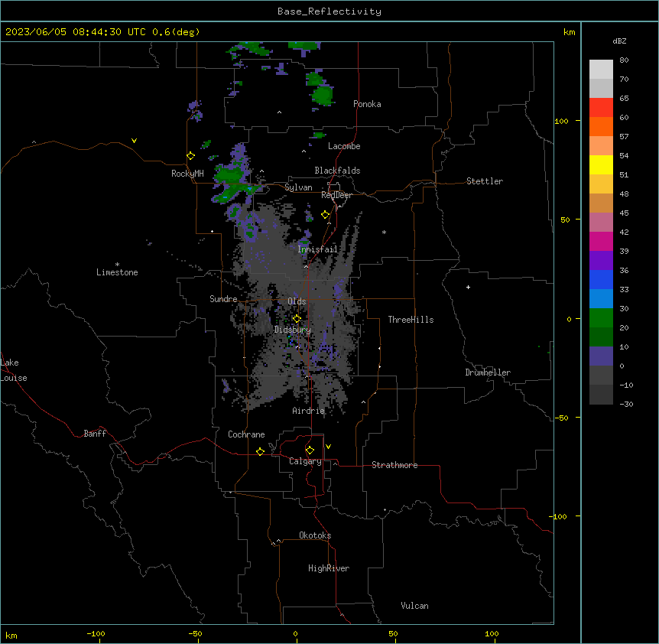659x644 pixels.
Task: Click the bright green 20-30 dBZ swatch
Action: pyautogui.click(x=601, y=318)
